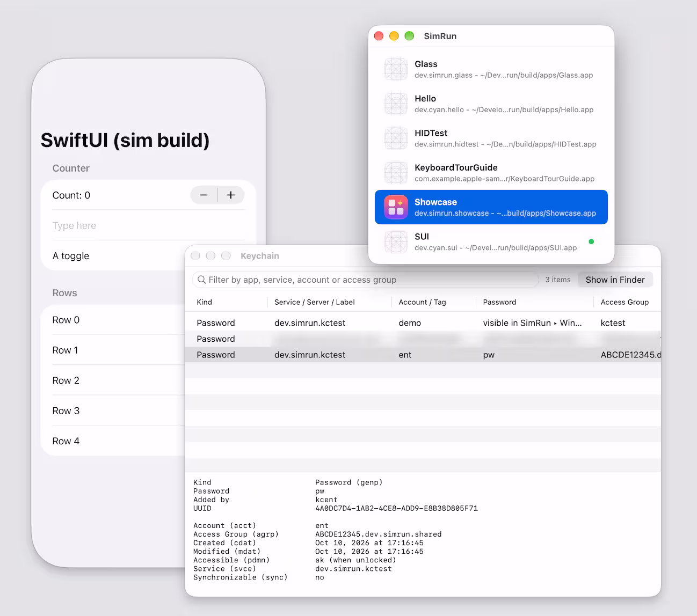The image size is (697, 616).
Task: Click the '3 items' count label
Action: (x=558, y=280)
